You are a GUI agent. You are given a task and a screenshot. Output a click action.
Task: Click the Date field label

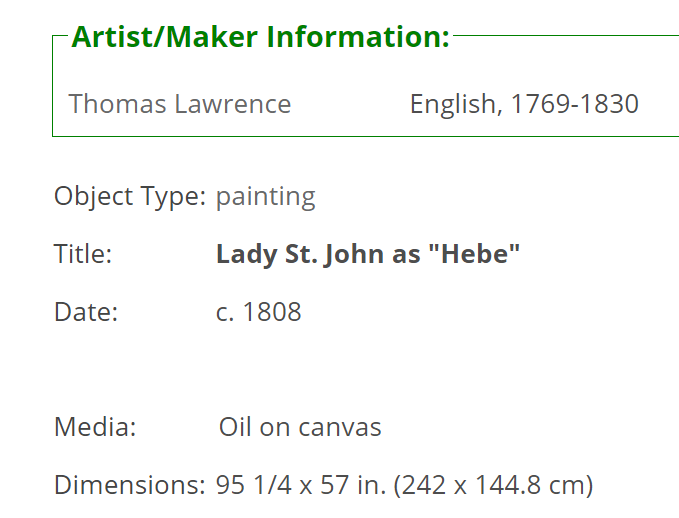pos(86,311)
